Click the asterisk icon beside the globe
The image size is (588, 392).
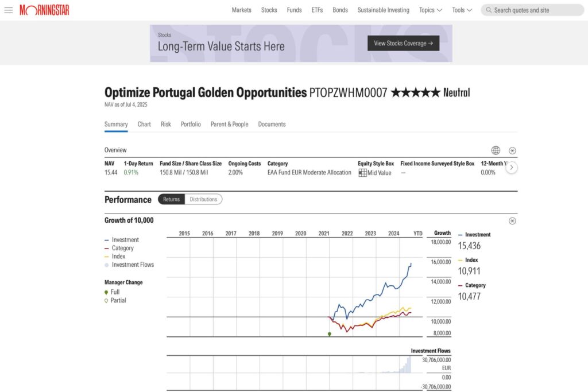pyautogui.click(x=512, y=150)
